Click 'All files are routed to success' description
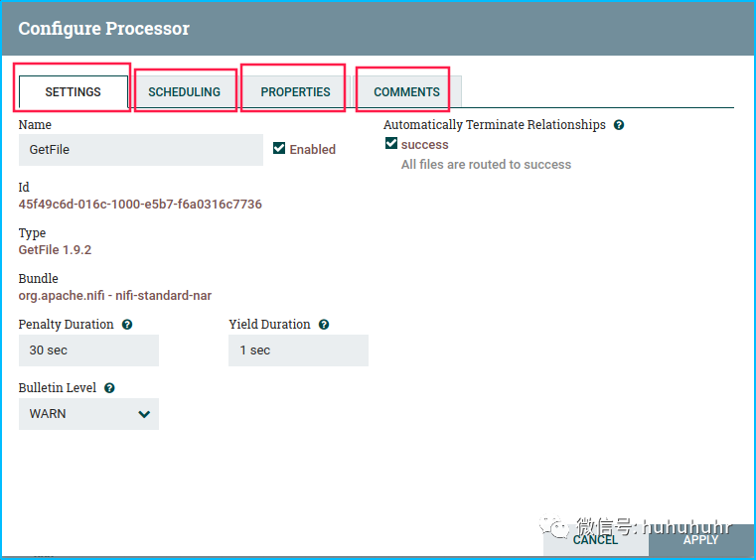The height and width of the screenshot is (560, 756). click(x=486, y=165)
